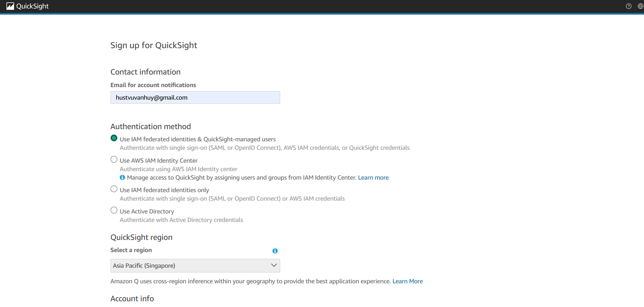Open the Asia Pacific (Singapore) region dropdown

190,266
